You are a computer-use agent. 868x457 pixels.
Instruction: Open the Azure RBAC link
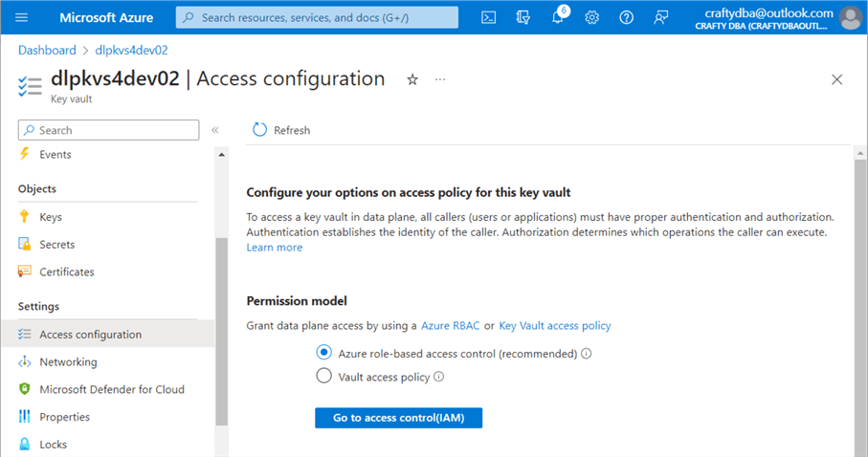[451, 326]
